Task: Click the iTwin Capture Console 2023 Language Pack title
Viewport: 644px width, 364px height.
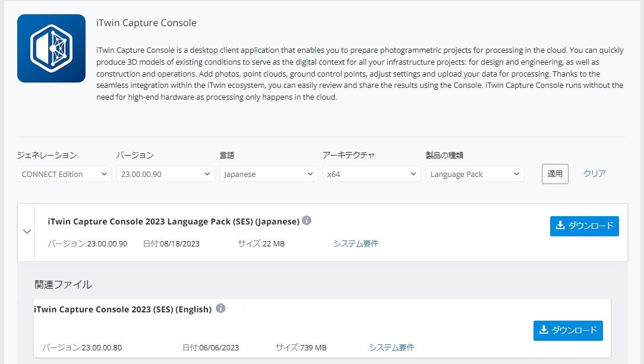Action: (x=172, y=220)
